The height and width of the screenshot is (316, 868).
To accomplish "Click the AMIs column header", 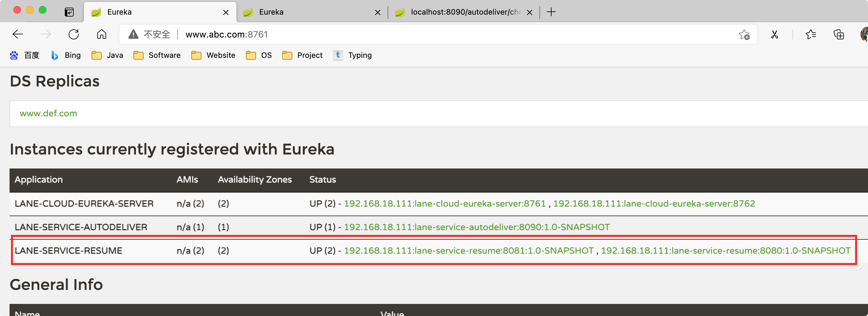I will point(187,180).
